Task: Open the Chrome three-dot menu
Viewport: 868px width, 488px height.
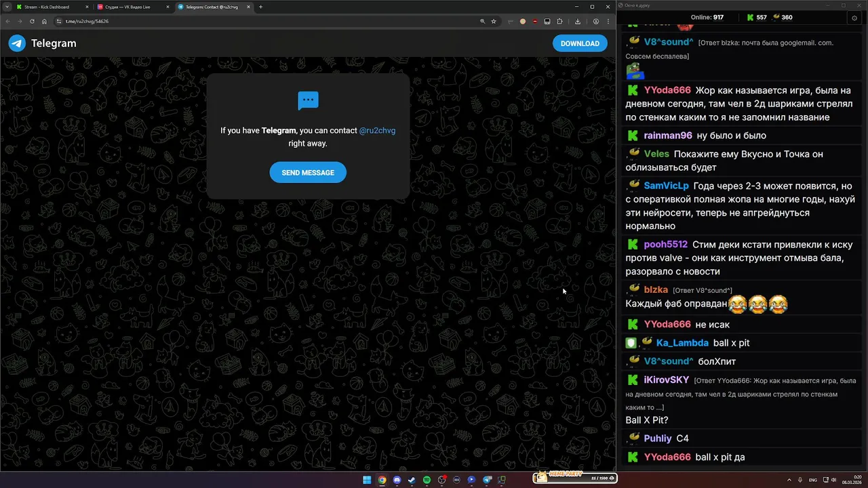Action: [x=608, y=21]
